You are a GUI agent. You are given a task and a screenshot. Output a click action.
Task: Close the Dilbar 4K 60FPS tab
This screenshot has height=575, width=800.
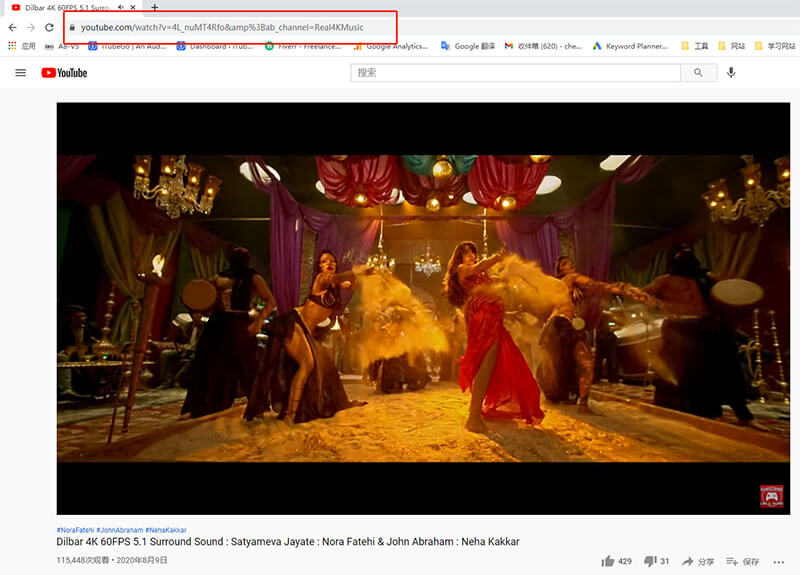coord(133,7)
